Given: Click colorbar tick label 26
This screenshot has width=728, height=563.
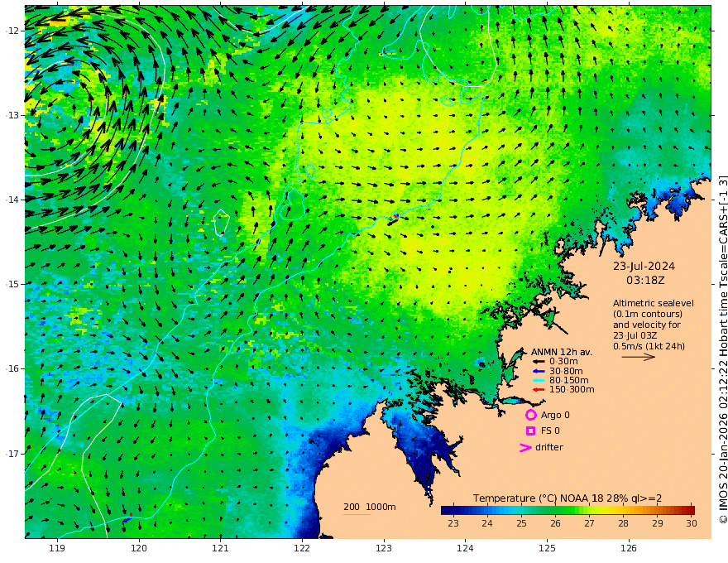Looking at the screenshot, I should pyautogui.click(x=555, y=523).
